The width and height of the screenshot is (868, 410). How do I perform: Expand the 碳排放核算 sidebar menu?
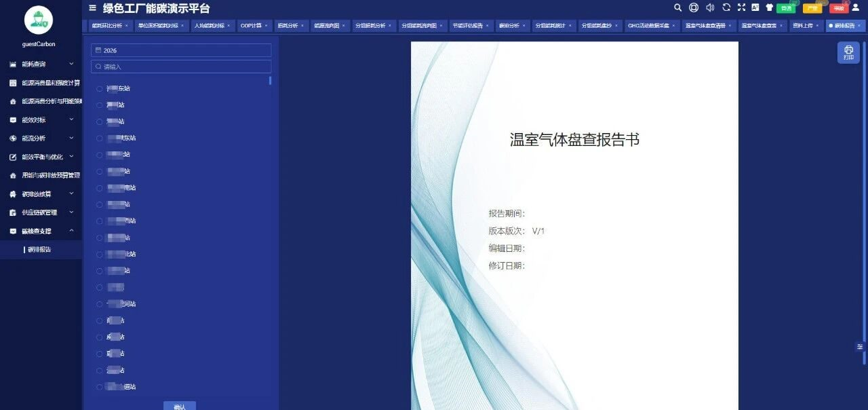coord(41,193)
